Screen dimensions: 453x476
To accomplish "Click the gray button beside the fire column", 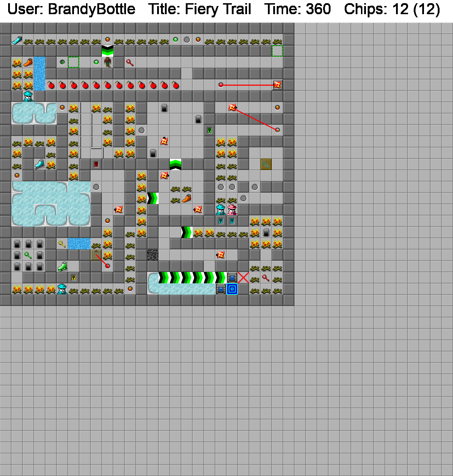I will click(142, 130).
